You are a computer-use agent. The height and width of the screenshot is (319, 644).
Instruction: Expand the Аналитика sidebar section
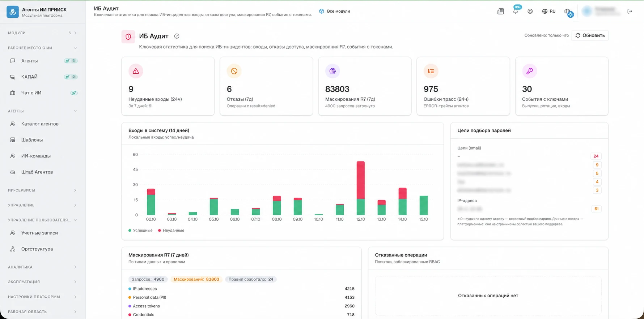pos(43,267)
